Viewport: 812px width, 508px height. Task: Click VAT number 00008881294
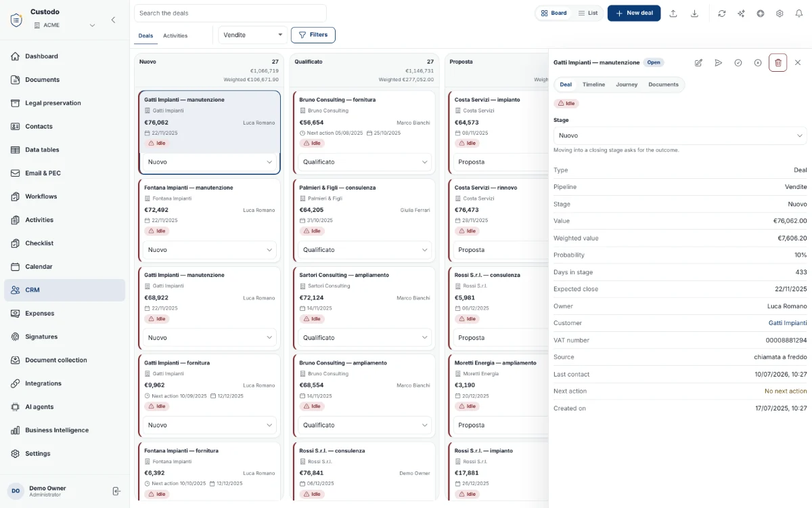click(x=786, y=340)
